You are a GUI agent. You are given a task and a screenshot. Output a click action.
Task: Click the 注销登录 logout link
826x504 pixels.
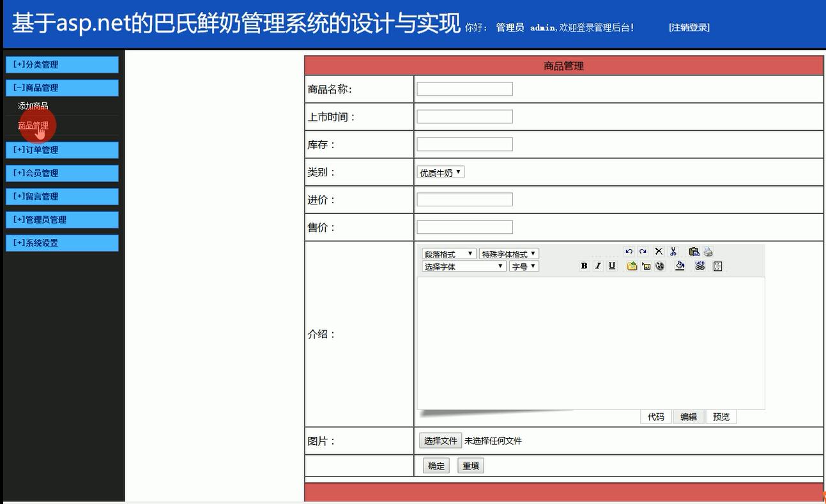point(689,27)
